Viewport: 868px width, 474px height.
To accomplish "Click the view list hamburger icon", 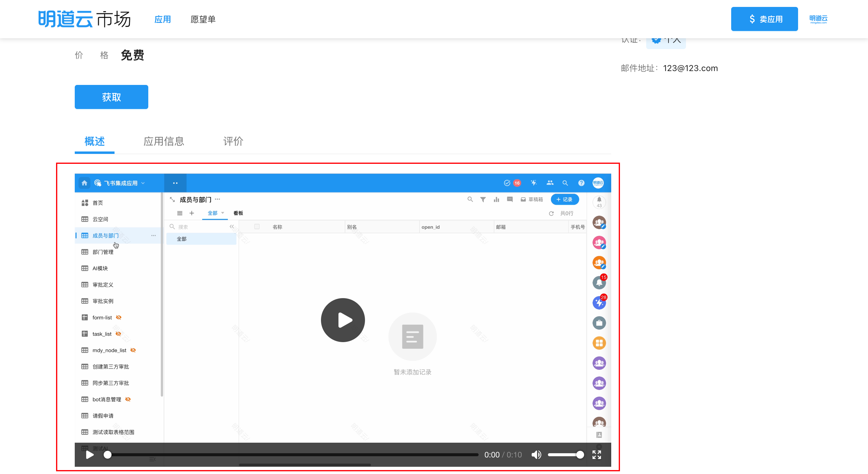I will click(x=180, y=213).
